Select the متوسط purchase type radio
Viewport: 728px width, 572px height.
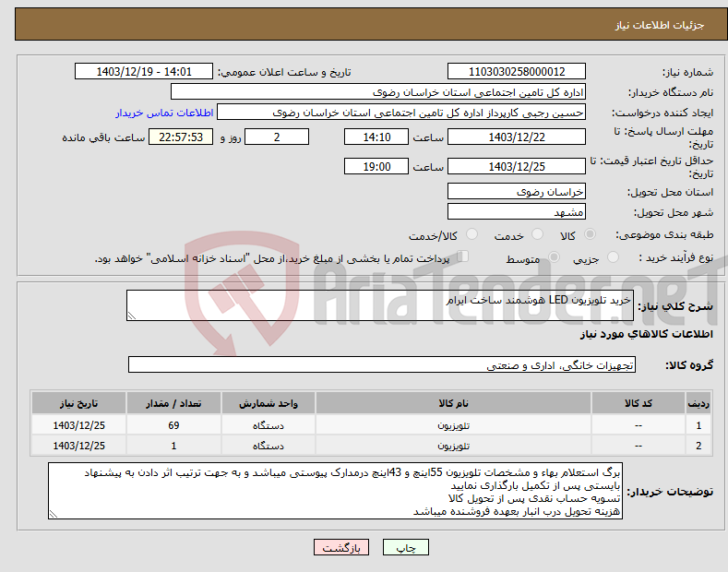554,256
